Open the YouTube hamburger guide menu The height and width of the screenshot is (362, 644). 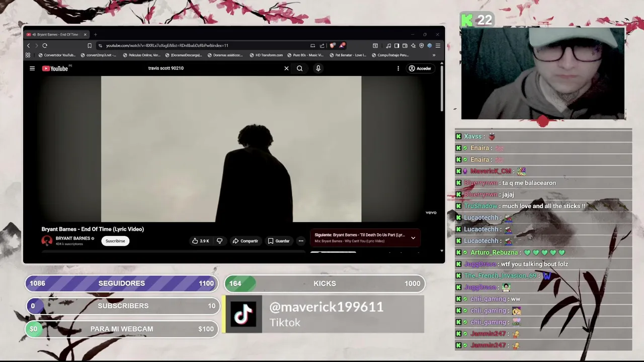point(32,68)
